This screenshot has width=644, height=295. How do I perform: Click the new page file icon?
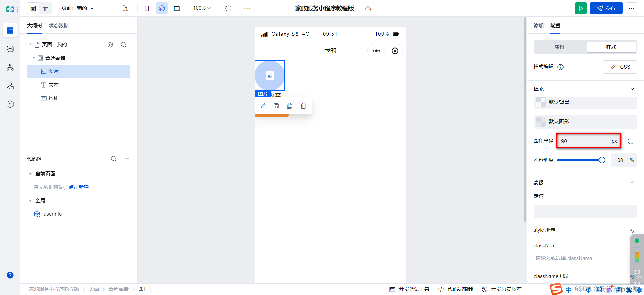(x=125, y=8)
